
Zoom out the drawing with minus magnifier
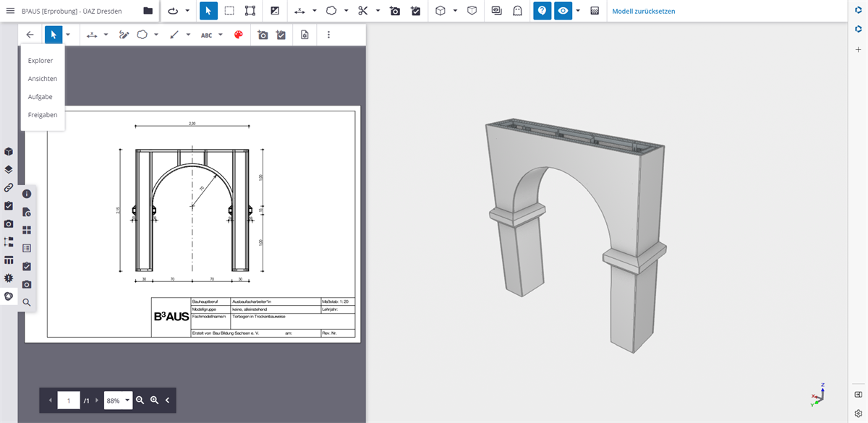(x=140, y=400)
